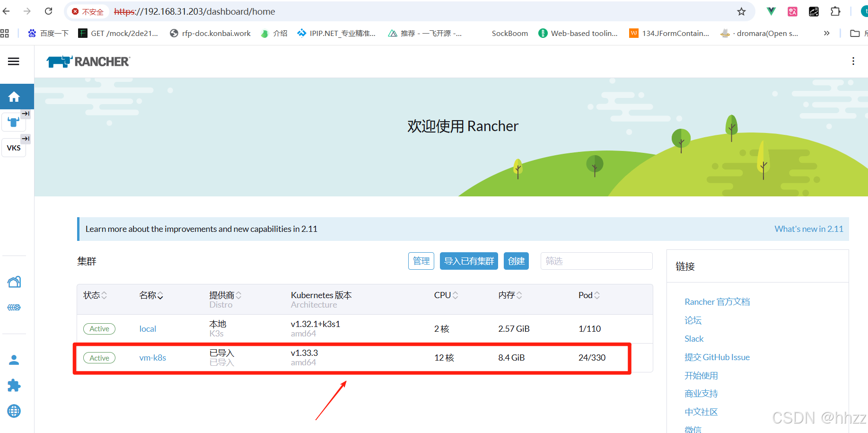Screen dimensions: 868x433
Task: Show the not-secure site info badge
Action: point(88,11)
